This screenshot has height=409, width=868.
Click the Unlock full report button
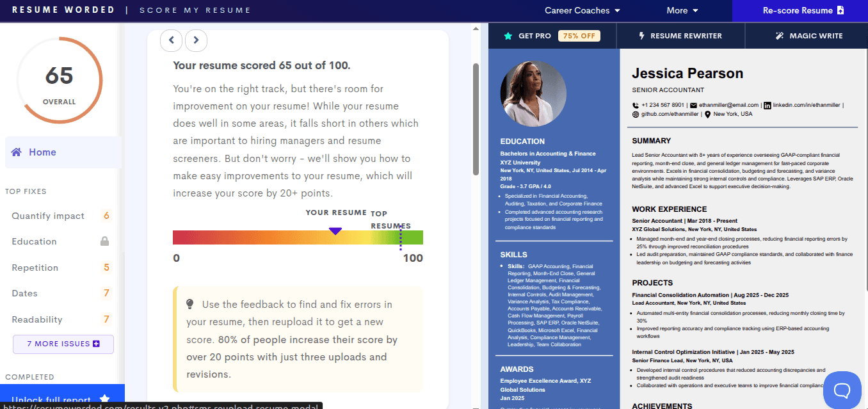62,397
